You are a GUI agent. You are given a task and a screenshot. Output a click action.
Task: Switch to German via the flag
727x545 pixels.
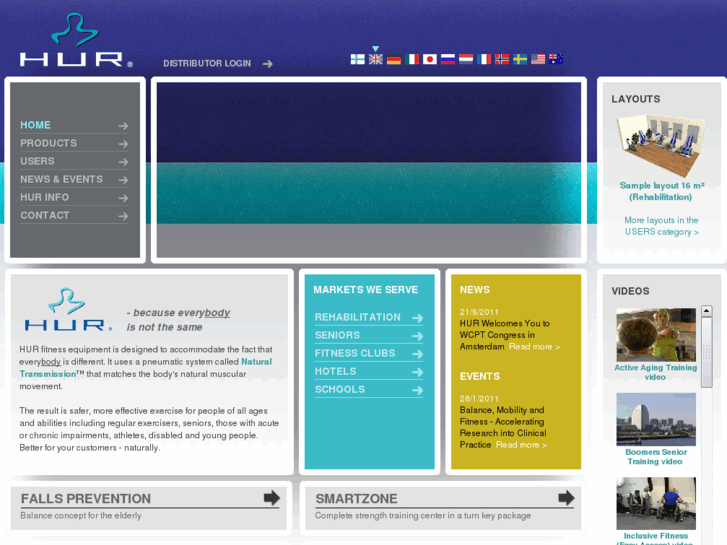(x=394, y=59)
